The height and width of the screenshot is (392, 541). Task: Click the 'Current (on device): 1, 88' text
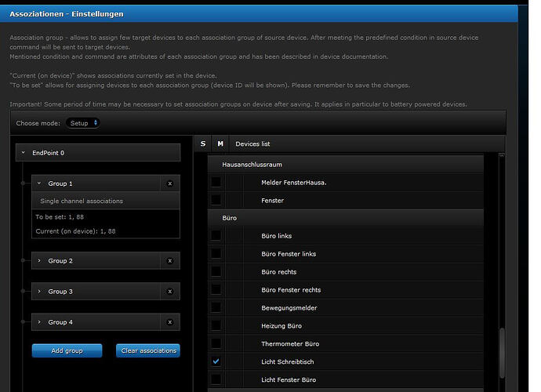[75, 231]
